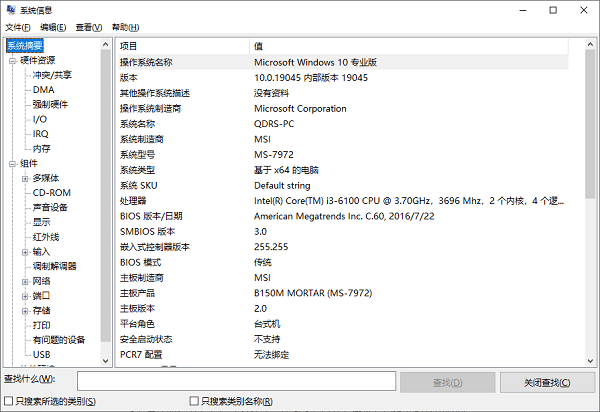This screenshot has width=600, height=412.
Task: Collapse the 硬件资源 tree node
Action: [x=11, y=60]
